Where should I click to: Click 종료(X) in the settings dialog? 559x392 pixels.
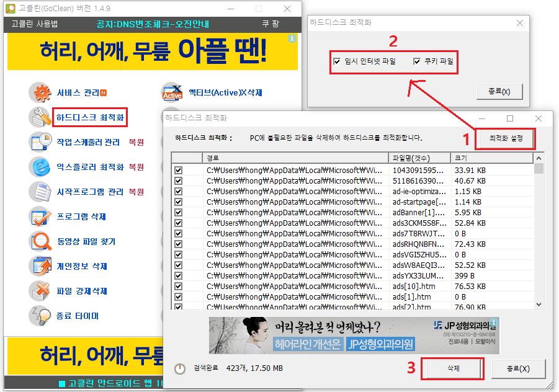(499, 92)
